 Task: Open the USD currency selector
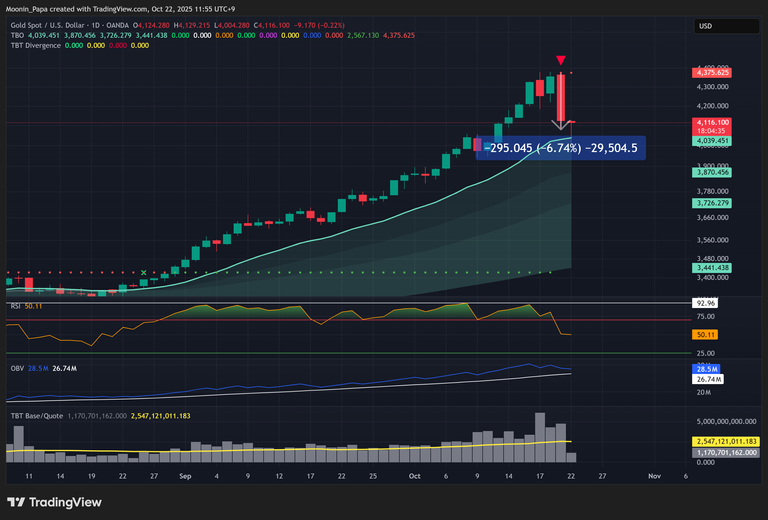pos(723,27)
